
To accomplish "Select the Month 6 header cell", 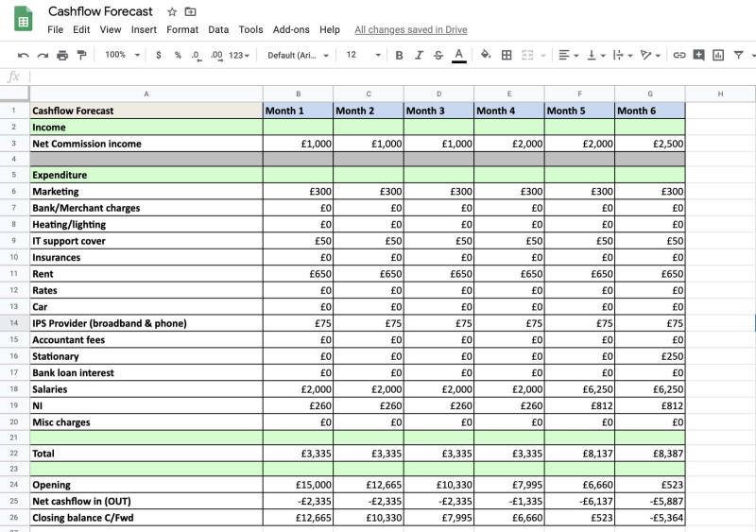I will coord(650,111).
